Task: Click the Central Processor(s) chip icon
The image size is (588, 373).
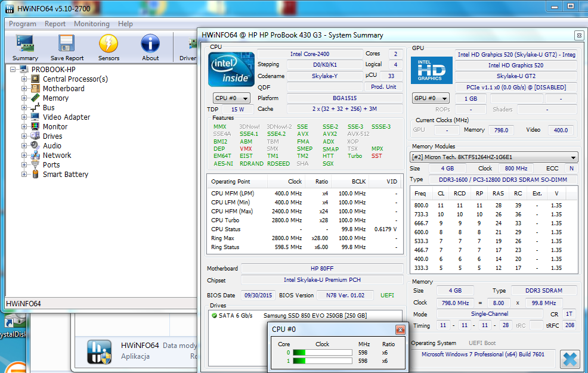Action: coord(35,79)
